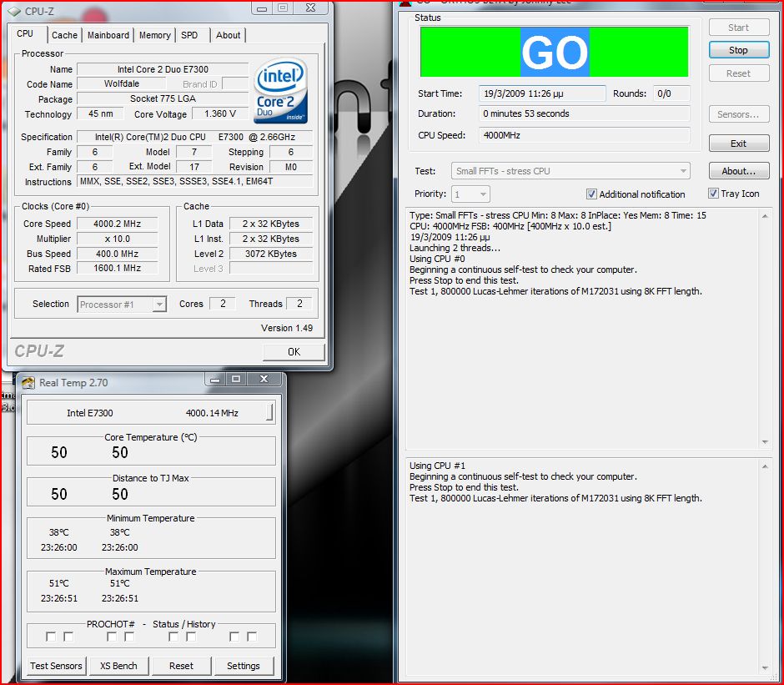Close the Real Temp 2.70 window
Viewport: 784px width, 685px height.
point(264,380)
